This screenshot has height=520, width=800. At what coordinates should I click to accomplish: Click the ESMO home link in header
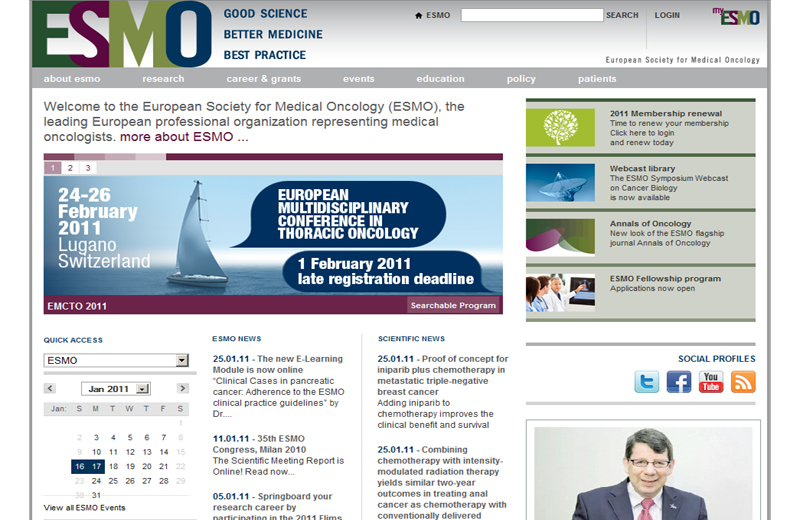[x=438, y=15]
